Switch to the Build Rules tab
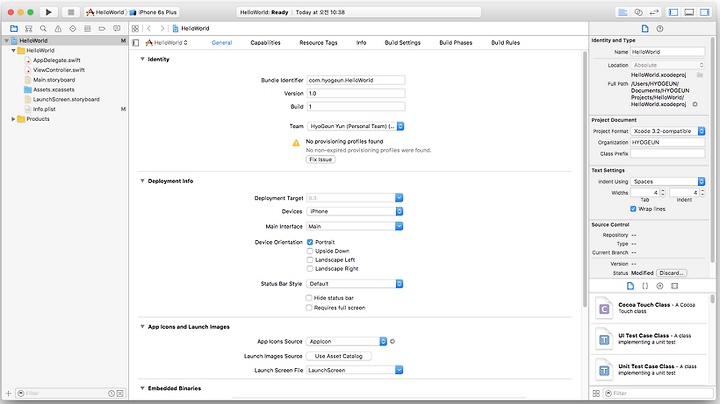The height and width of the screenshot is (404, 720). coord(506,43)
